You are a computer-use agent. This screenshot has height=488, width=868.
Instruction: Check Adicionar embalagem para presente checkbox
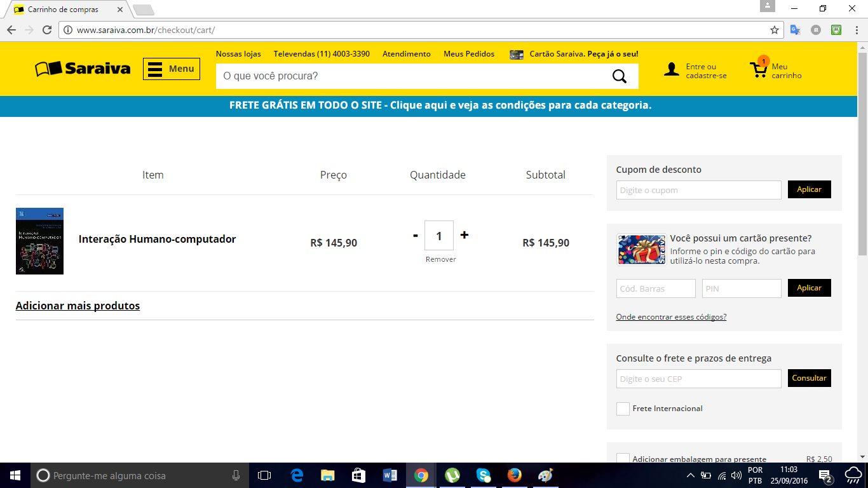coord(623,459)
